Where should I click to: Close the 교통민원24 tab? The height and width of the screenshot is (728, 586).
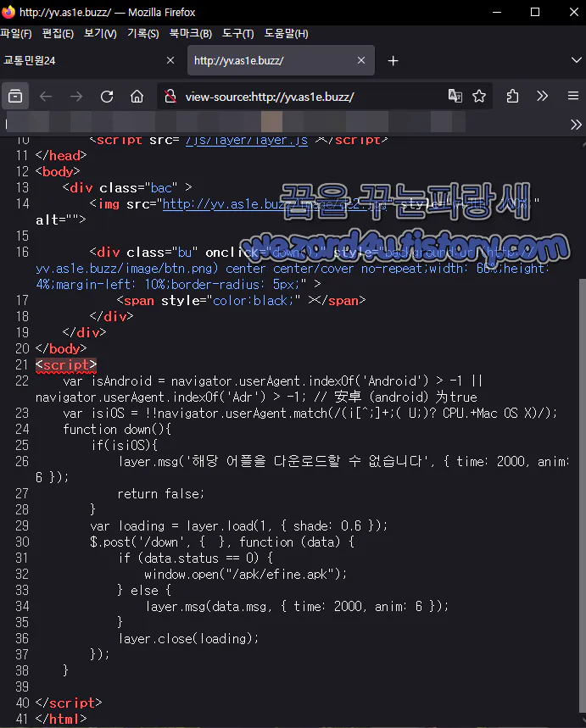click(x=170, y=60)
